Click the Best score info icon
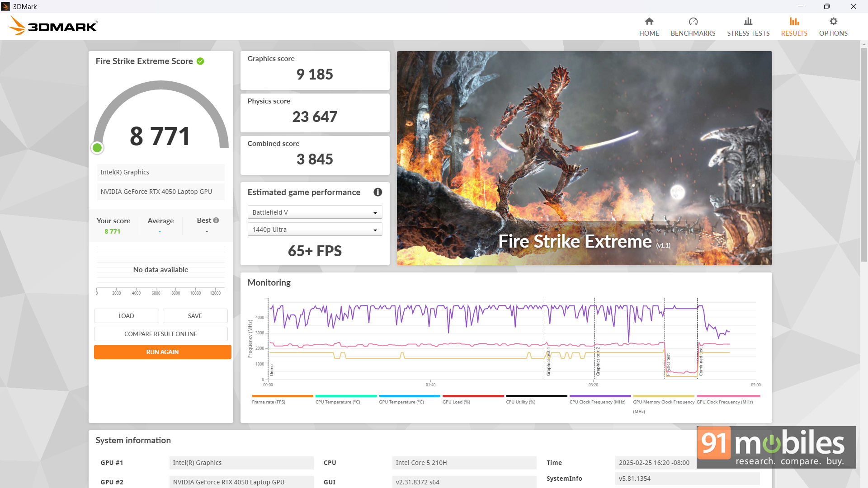 [x=216, y=221]
